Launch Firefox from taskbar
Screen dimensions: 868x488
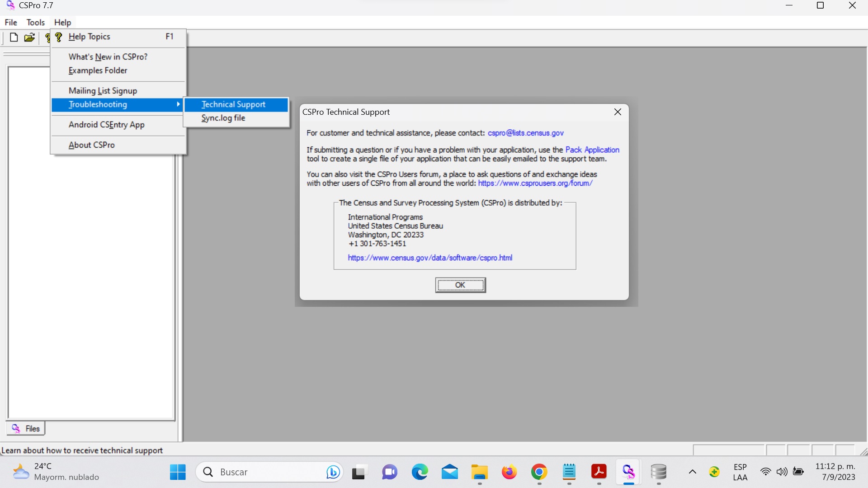click(509, 472)
